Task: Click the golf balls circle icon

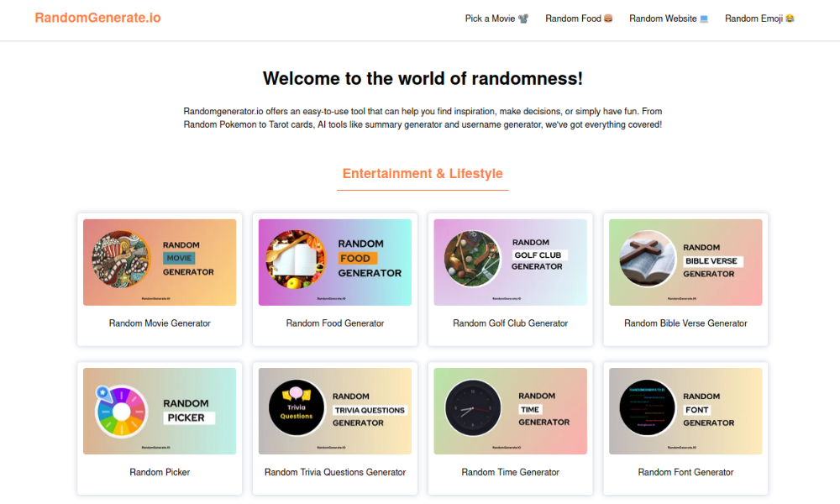Action: [472, 260]
